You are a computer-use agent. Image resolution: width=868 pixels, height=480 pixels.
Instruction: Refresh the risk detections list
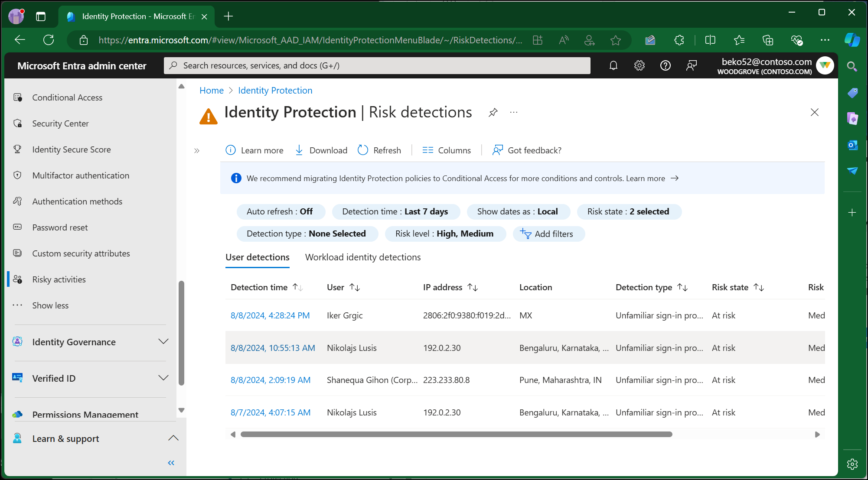pyautogui.click(x=379, y=150)
